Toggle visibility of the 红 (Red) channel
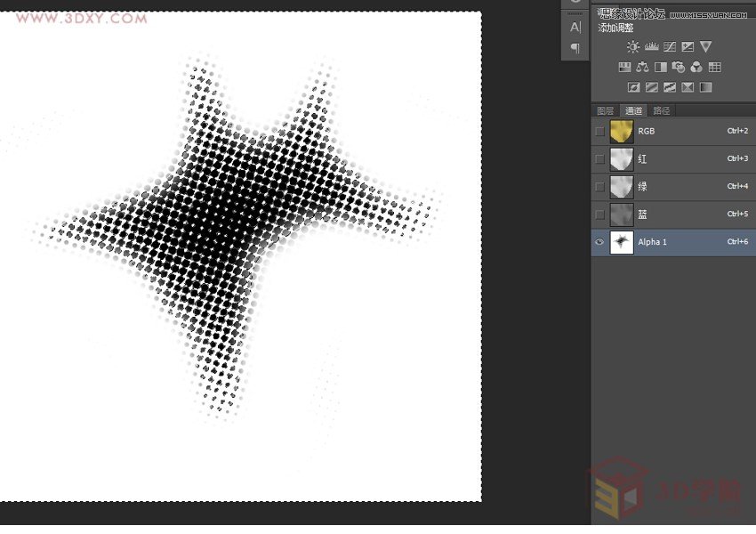The width and height of the screenshot is (756, 534). pos(599,158)
